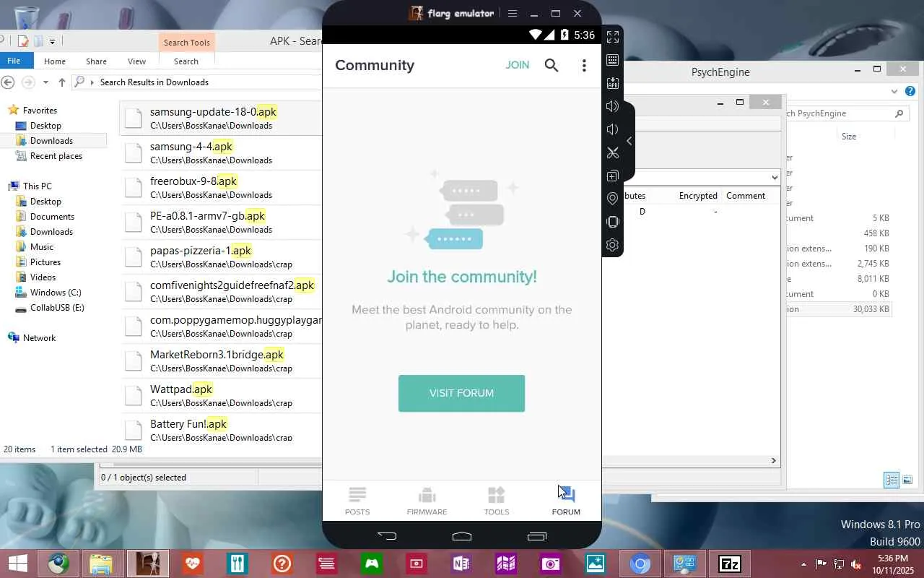The image size is (924, 578).
Task: Select CollabUSB (E:) drive in navigation pane
Action: pos(57,308)
